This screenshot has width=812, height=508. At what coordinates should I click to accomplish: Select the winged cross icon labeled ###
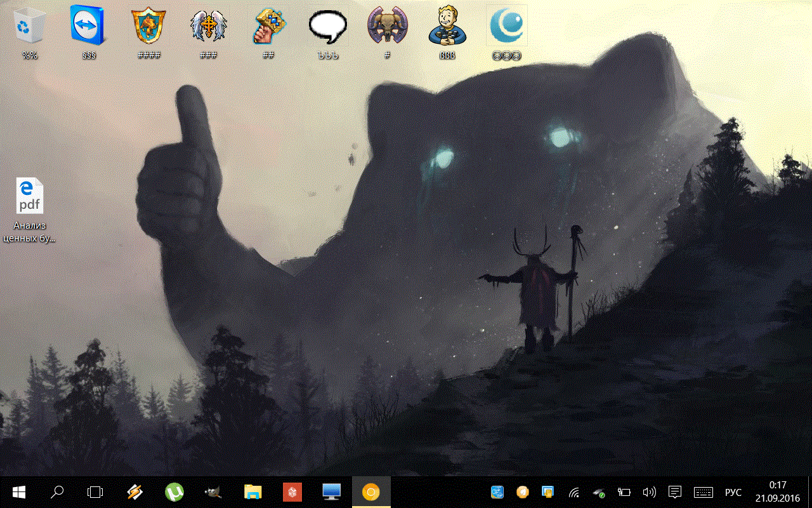click(209, 27)
